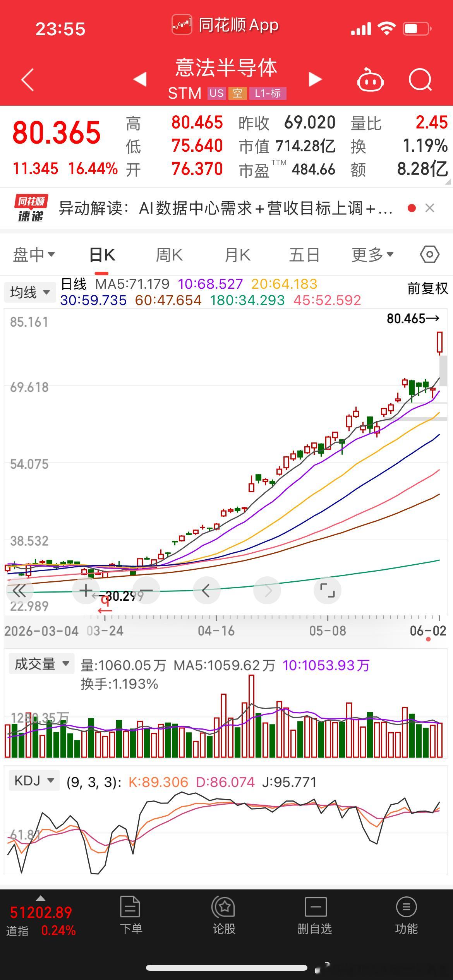Tap KDJ K:89.306 value
Screen dimensions: 453x980
(x=158, y=782)
